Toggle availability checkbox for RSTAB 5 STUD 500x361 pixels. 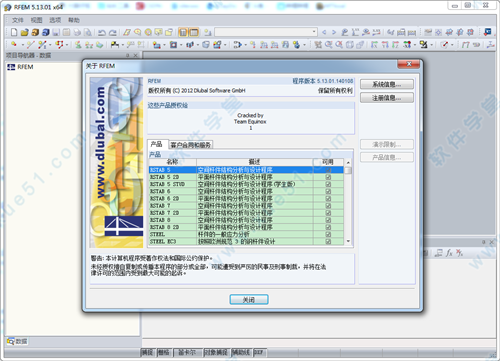coord(328,184)
